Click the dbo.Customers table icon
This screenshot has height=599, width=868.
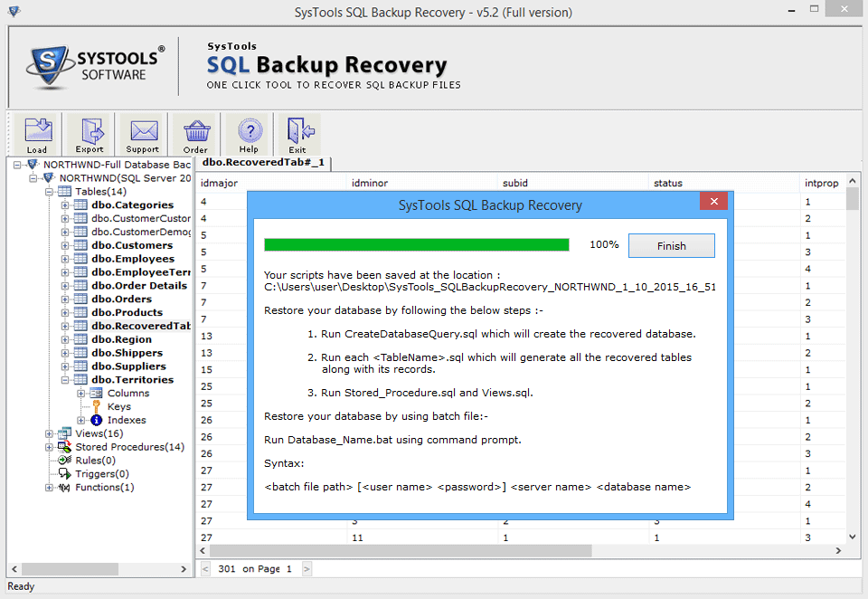point(80,245)
